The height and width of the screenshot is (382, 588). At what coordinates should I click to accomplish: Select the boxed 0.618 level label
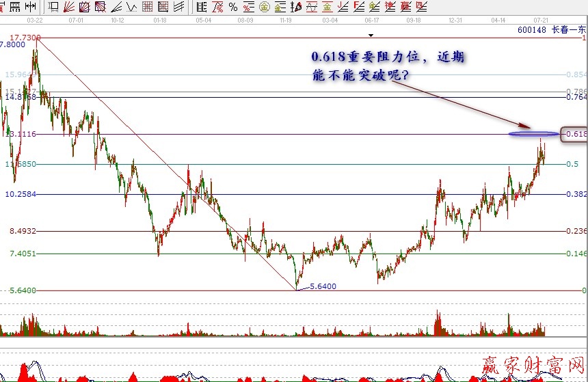click(x=573, y=135)
